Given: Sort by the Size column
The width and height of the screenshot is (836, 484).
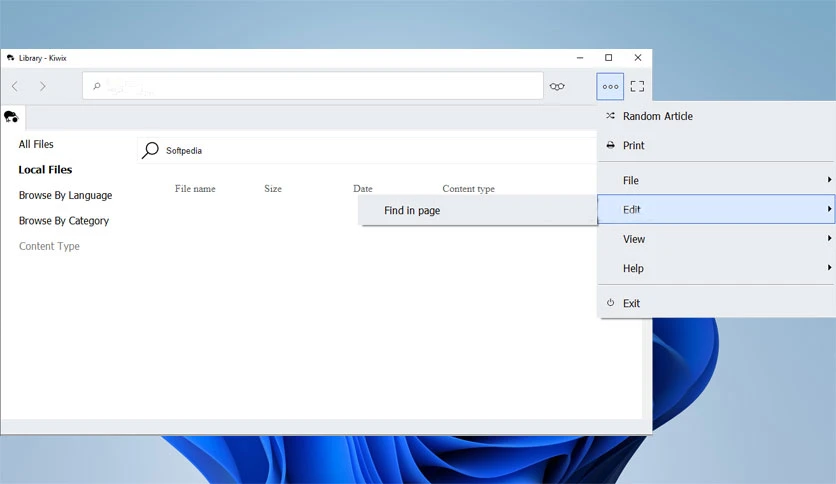Looking at the screenshot, I should tap(273, 189).
